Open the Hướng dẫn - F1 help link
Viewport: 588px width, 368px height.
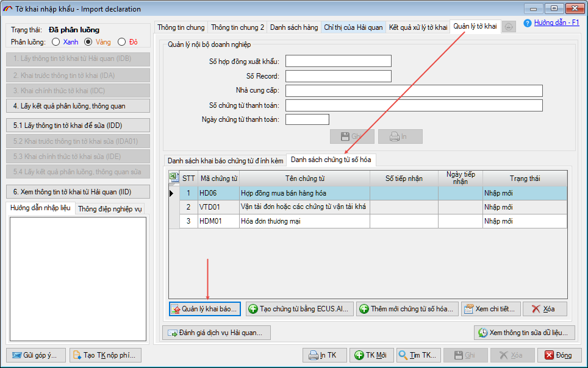point(556,23)
